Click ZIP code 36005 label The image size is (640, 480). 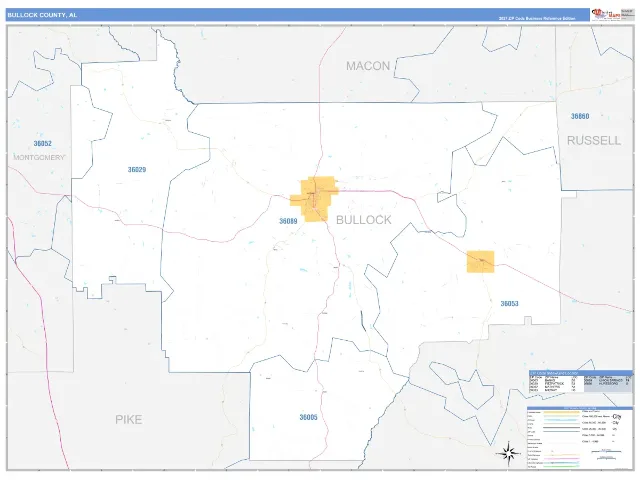pyautogui.click(x=308, y=417)
